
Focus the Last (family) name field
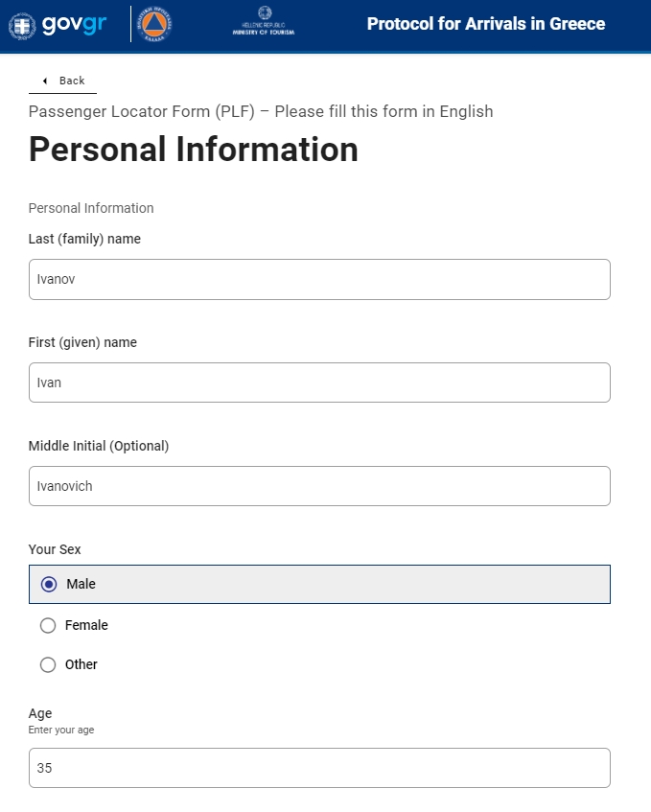click(319, 279)
